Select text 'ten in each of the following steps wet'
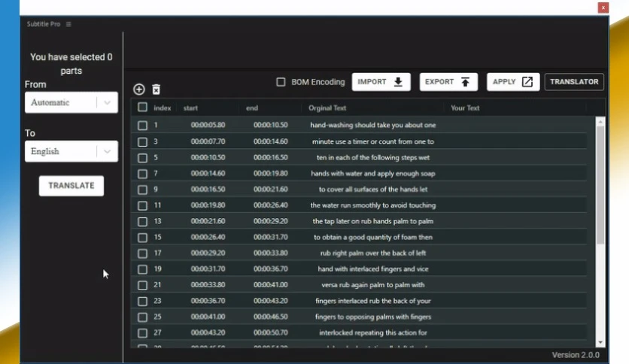 point(373,157)
